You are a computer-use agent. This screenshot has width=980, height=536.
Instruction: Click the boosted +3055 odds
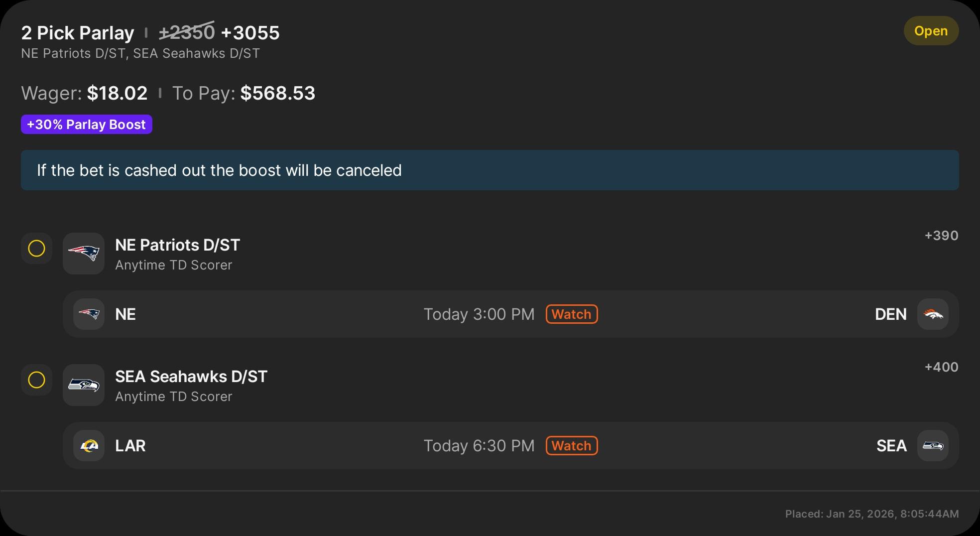(250, 33)
